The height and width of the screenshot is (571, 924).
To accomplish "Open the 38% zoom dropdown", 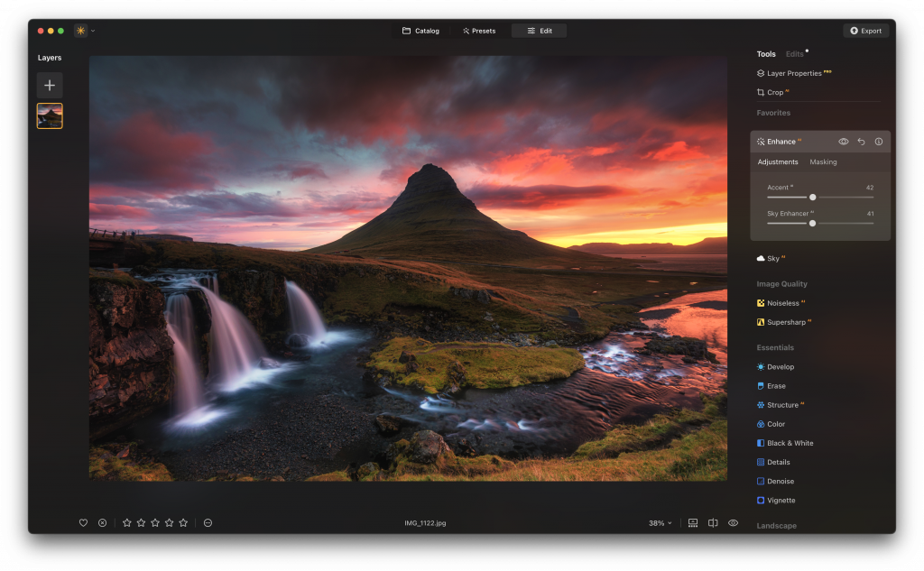I will click(x=660, y=523).
